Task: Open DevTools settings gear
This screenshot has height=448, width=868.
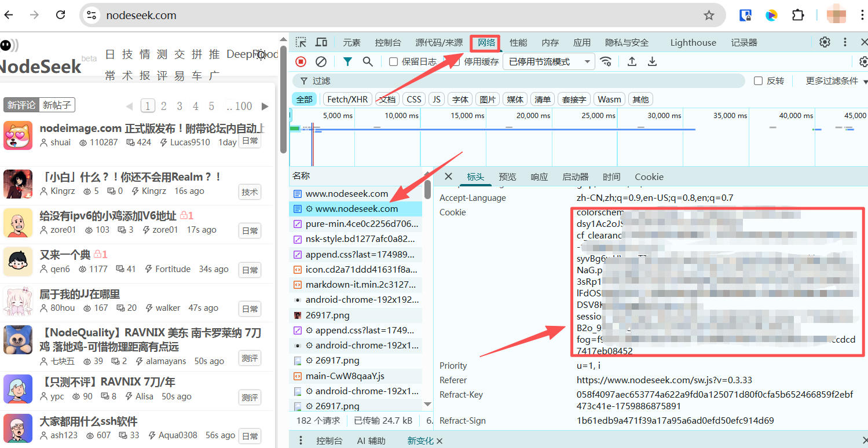Action: [x=825, y=42]
